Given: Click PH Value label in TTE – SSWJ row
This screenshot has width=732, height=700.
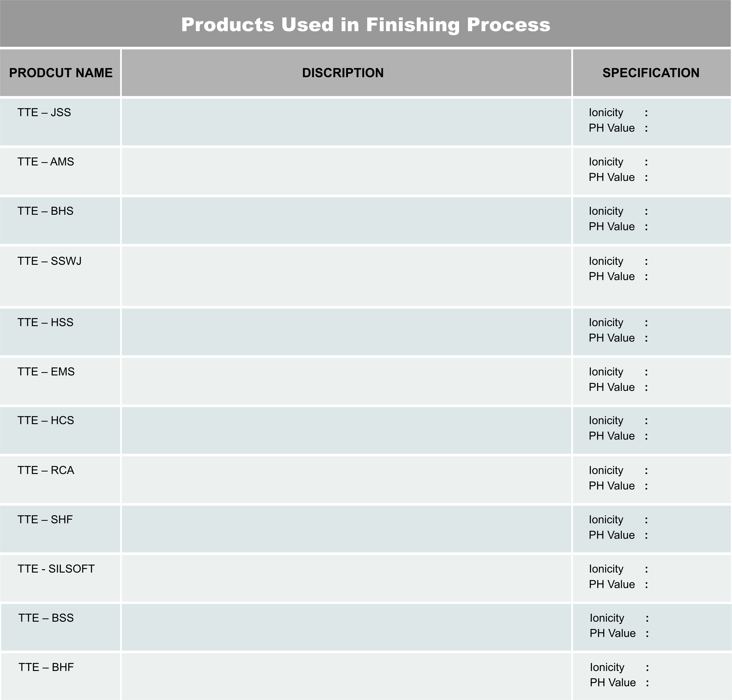Looking at the screenshot, I should [x=611, y=276].
